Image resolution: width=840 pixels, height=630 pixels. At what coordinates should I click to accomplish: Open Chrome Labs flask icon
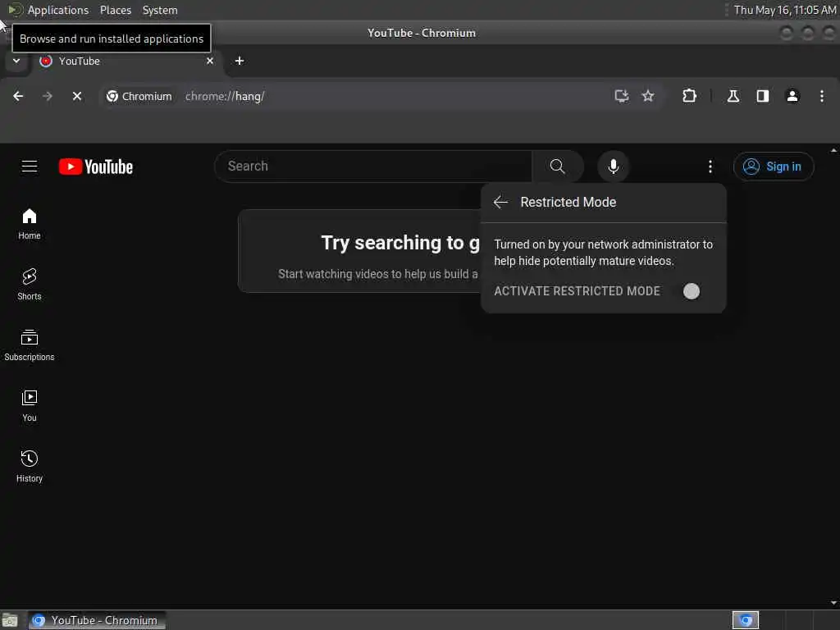[x=733, y=96]
